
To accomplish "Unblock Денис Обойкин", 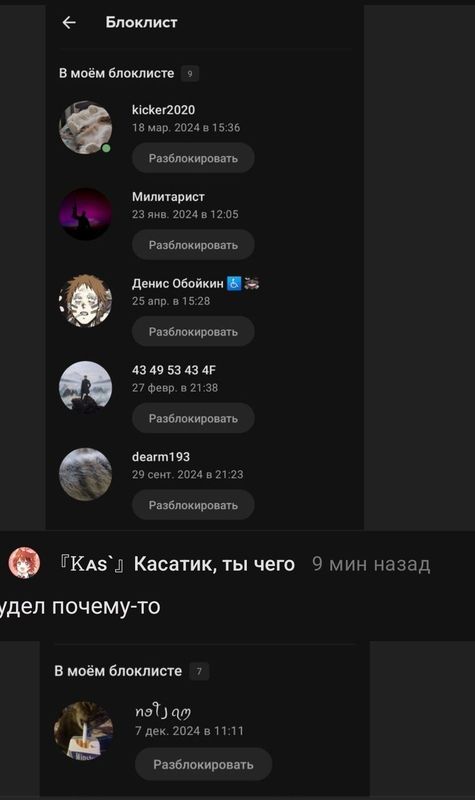I will pyautogui.click(x=193, y=332).
